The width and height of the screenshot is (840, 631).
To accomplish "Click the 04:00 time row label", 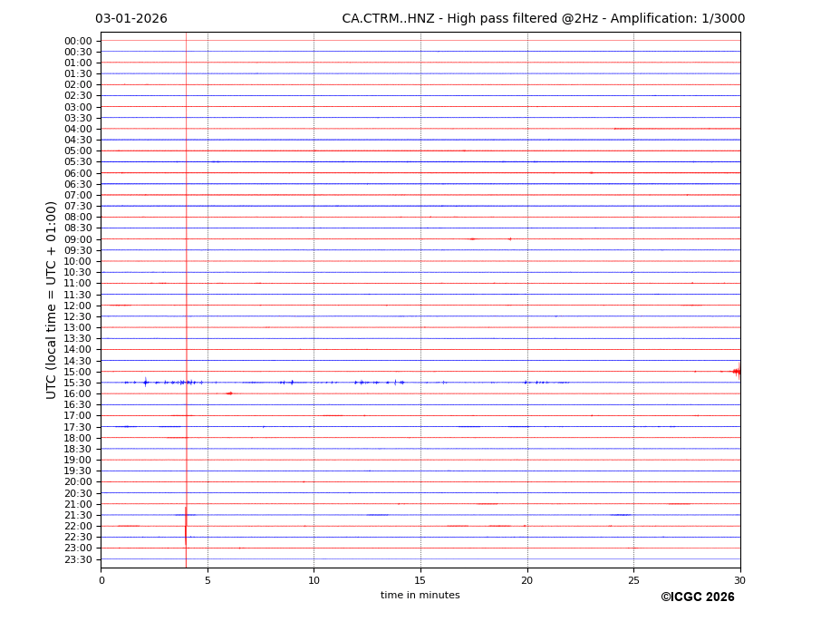I will (x=77, y=129).
